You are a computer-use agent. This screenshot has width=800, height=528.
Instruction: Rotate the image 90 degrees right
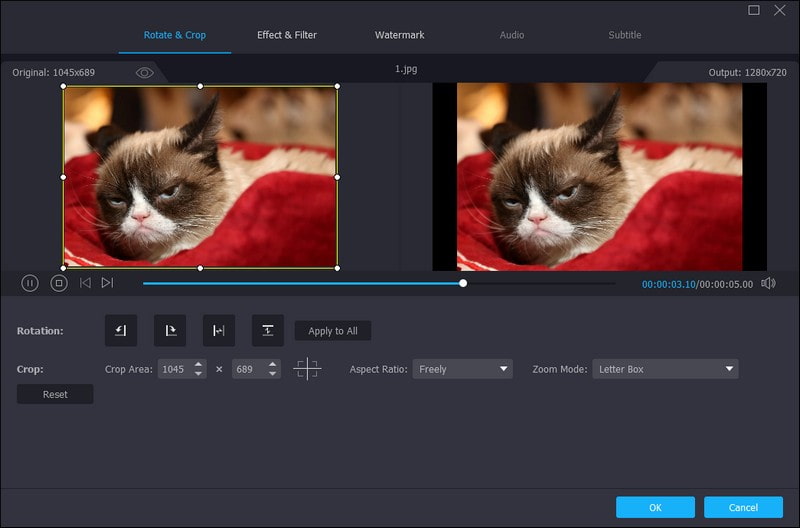point(170,331)
